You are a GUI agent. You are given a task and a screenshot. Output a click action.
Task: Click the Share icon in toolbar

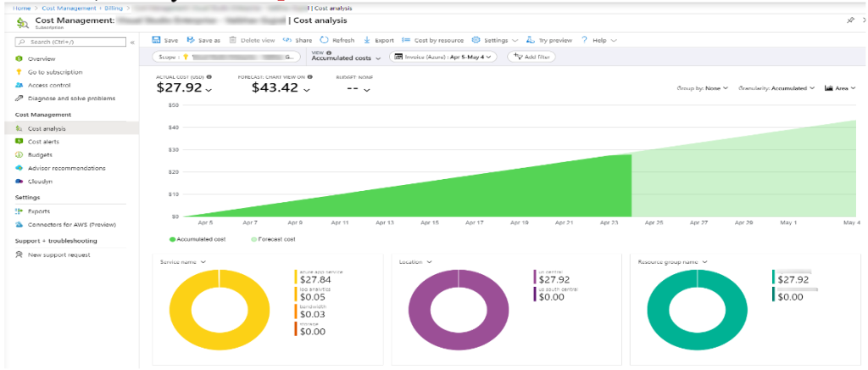(287, 41)
